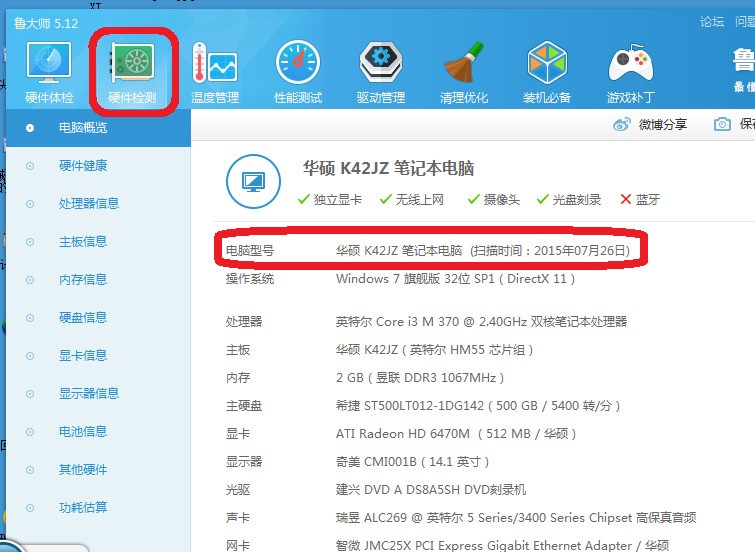Open the 论坛 forum link
The width and height of the screenshot is (755, 552).
(x=712, y=22)
